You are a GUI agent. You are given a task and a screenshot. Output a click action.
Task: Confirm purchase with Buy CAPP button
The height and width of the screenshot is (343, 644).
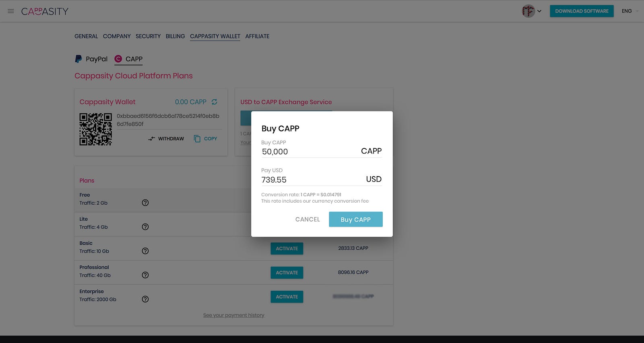355,220
